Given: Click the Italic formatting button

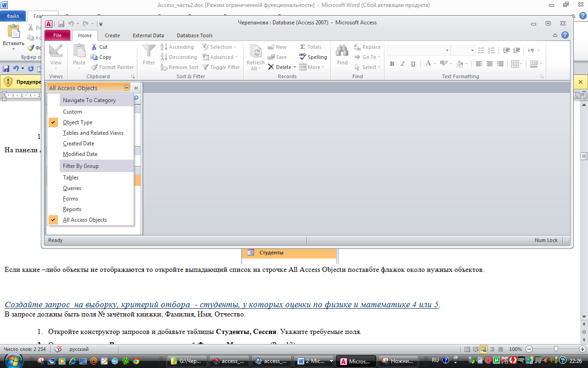Looking at the screenshot, I should (402, 64).
